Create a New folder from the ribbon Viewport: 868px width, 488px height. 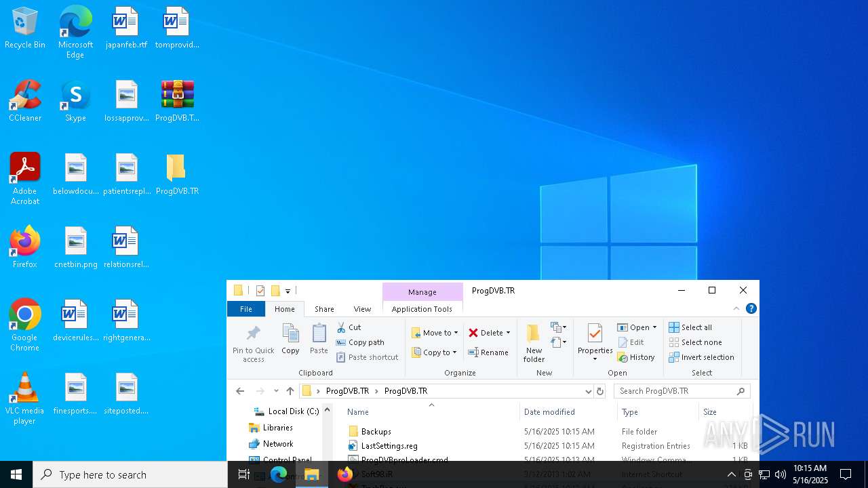tap(534, 343)
